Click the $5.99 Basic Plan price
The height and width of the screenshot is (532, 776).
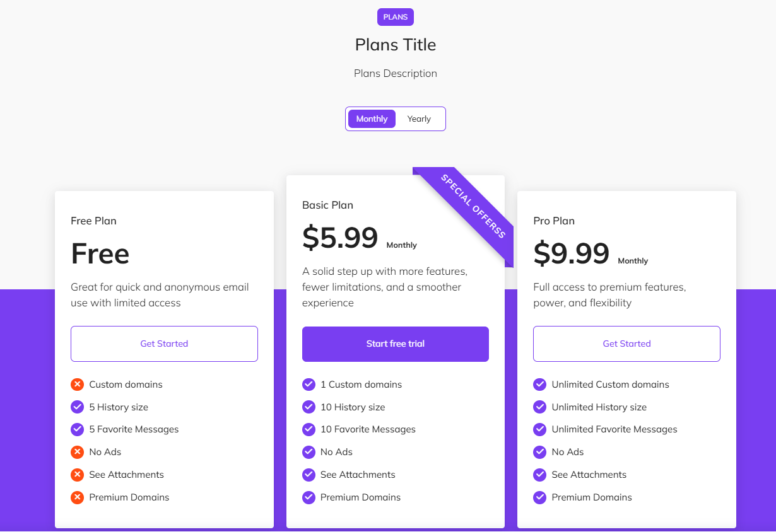tap(340, 238)
